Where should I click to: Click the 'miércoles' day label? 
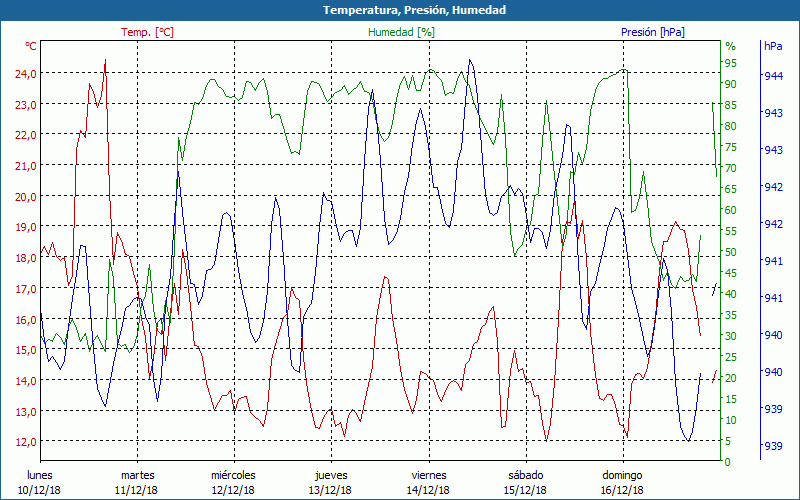tap(233, 475)
